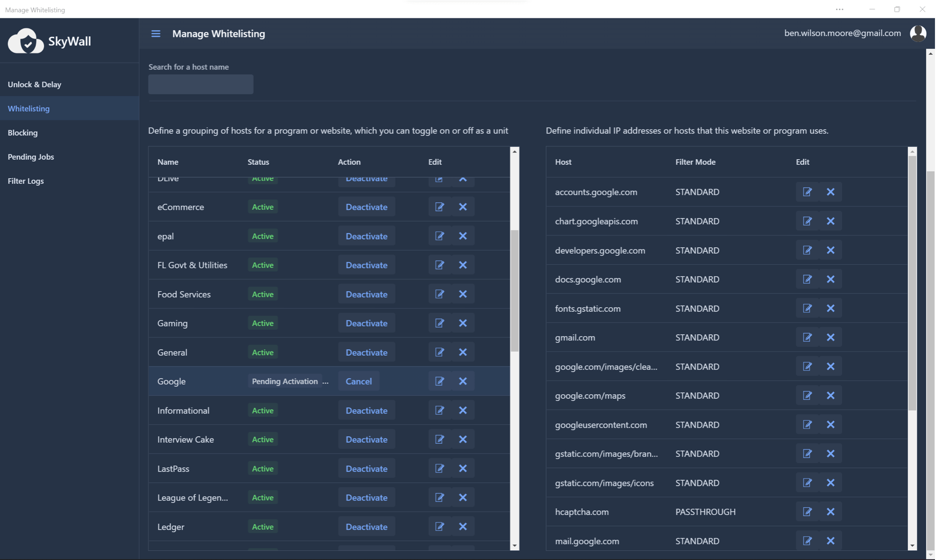Open the hamburger navigation menu

tap(156, 34)
